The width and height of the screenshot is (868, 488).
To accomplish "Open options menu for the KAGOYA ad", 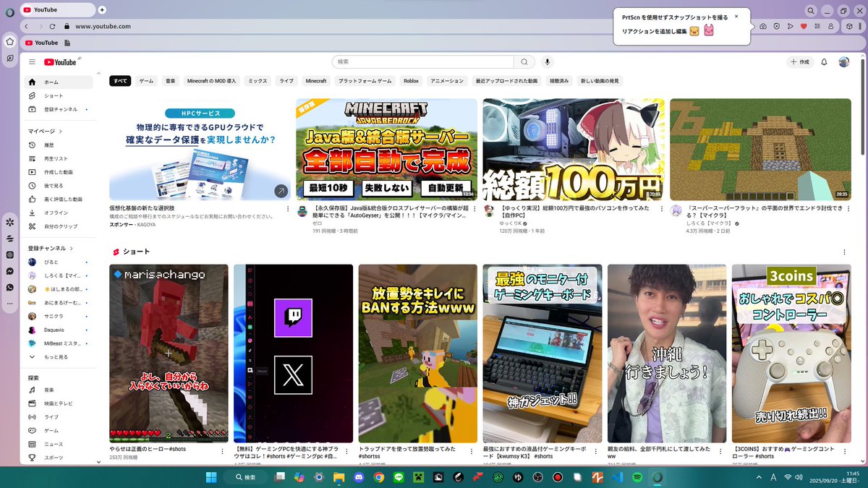I will (287, 210).
